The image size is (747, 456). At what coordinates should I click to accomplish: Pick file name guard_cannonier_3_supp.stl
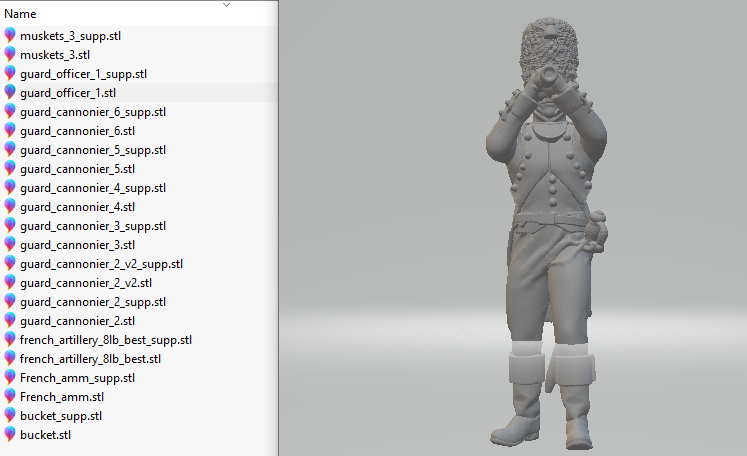coord(93,226)
